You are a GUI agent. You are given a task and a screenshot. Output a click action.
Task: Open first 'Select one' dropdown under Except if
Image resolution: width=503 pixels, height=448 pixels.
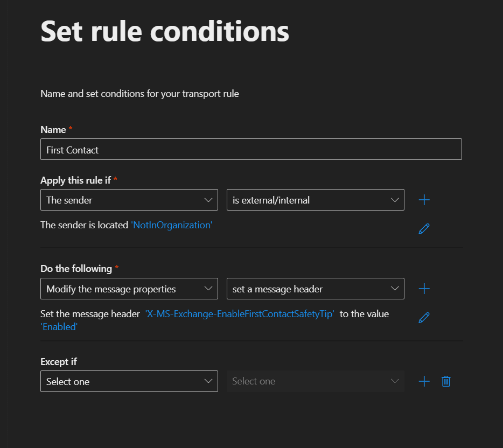129,381
